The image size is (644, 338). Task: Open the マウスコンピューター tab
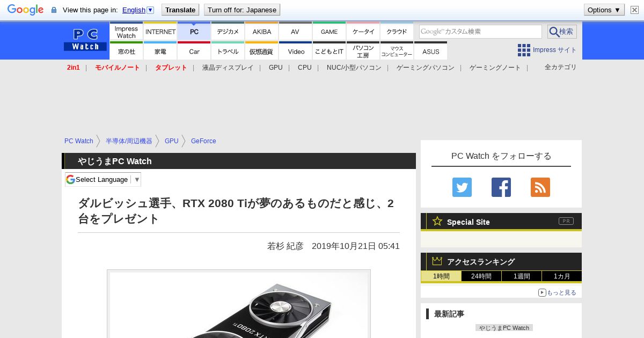(397, 50)
